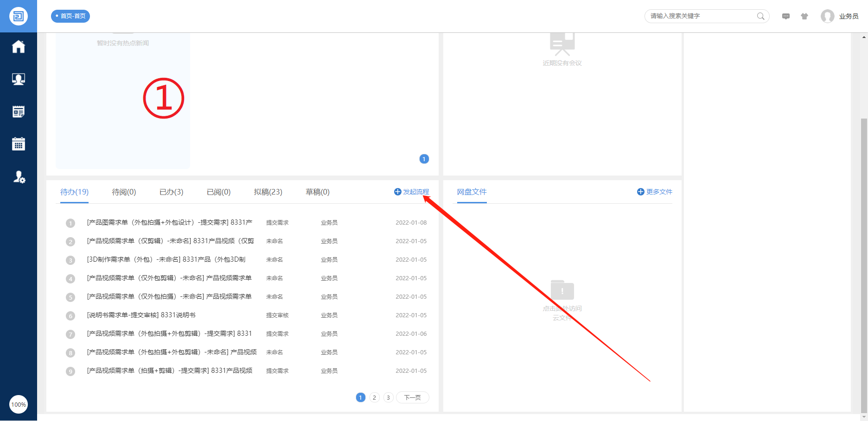The image size is (868, 421).
Task: Click the shirt theme icon in the header
Action: point(804,16)
